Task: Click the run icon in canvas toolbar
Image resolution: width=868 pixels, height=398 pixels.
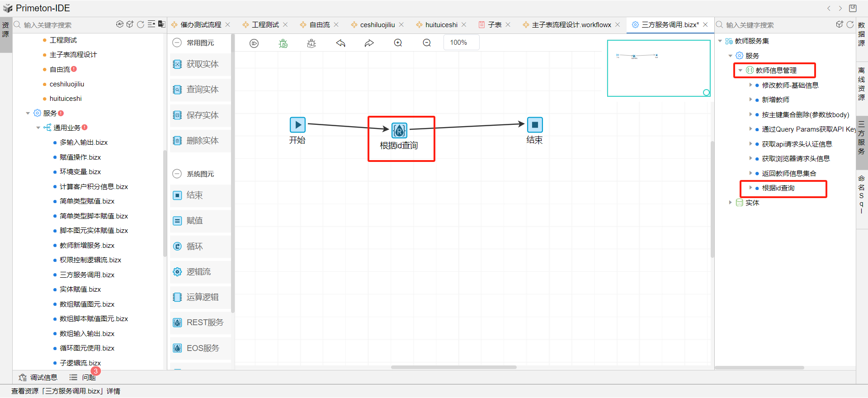Action: tap(254, 43)
